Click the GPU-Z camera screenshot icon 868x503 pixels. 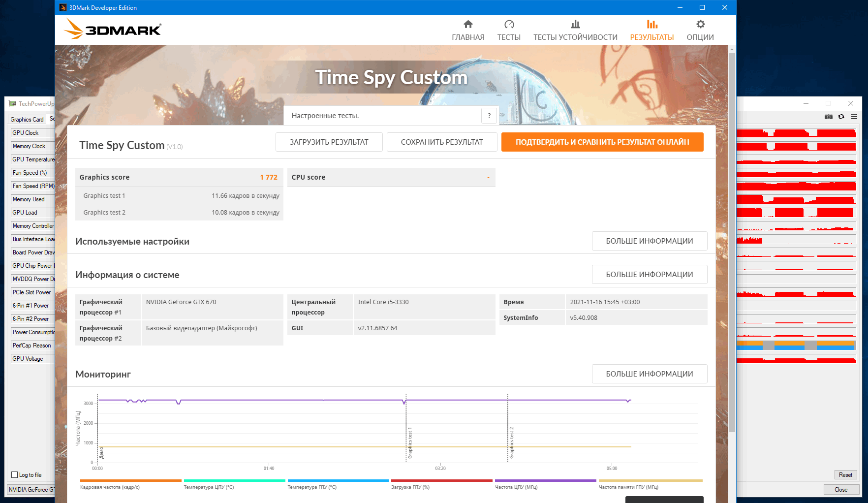[x=829, y=117]
